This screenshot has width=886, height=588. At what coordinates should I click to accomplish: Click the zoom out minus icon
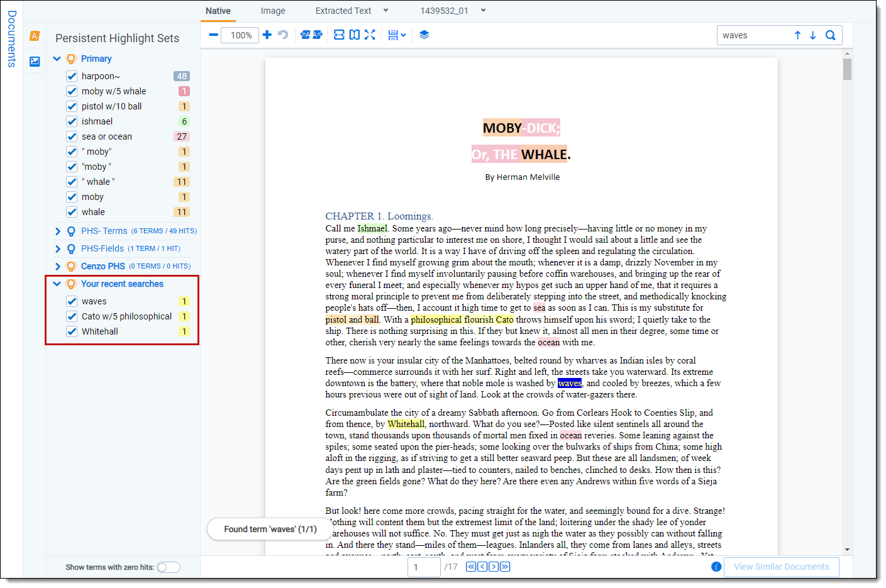click(x=214, y=35)
